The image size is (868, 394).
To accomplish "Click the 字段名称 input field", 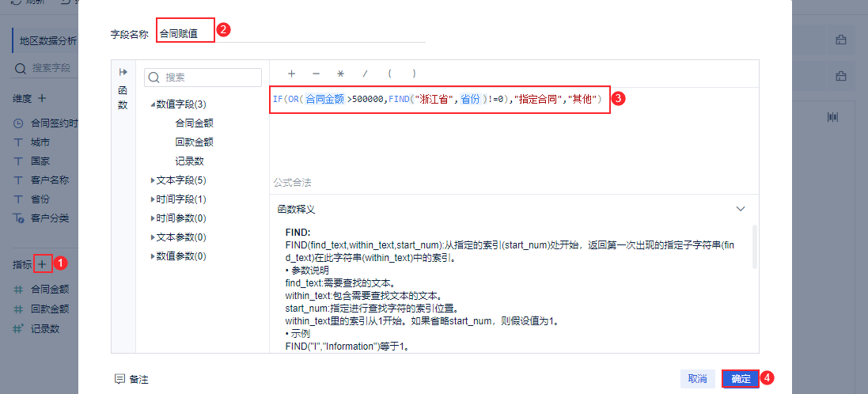I will pyautogui.click(x=291, y=33).
